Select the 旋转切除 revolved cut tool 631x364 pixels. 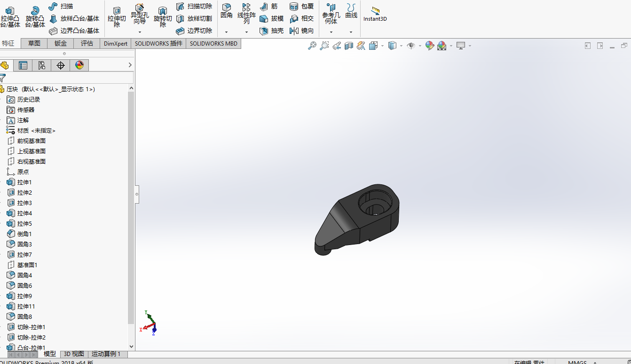tap(163, 17)
